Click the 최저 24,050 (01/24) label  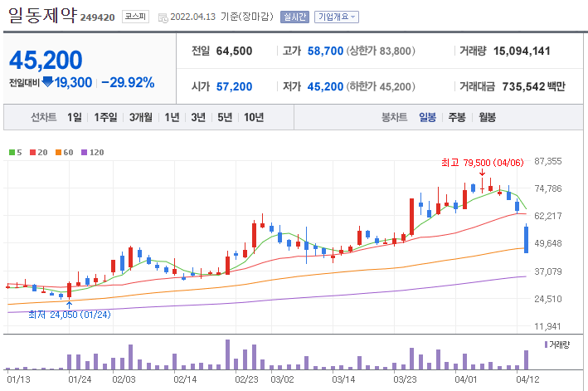tap(70, 315)
